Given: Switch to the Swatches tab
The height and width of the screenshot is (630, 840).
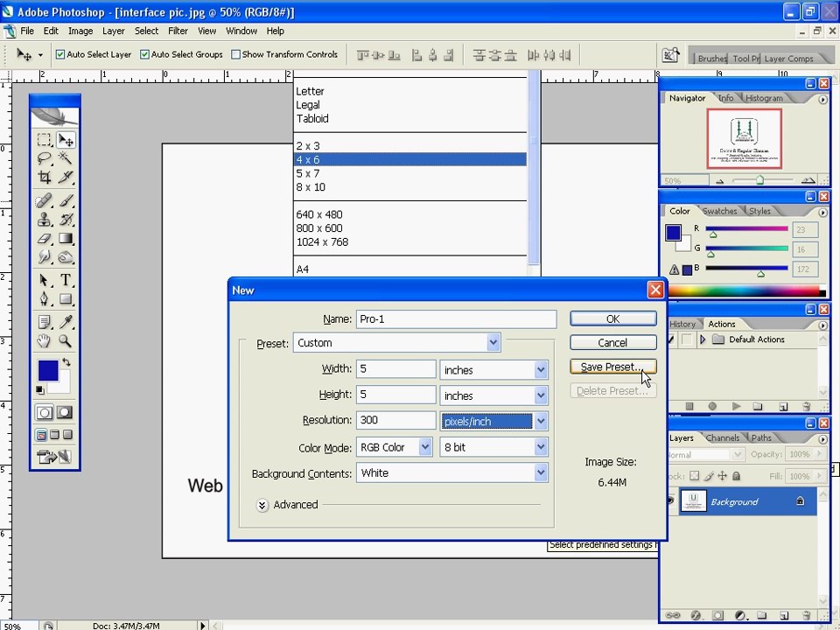Looking at the screenshot, I should 719,211.
